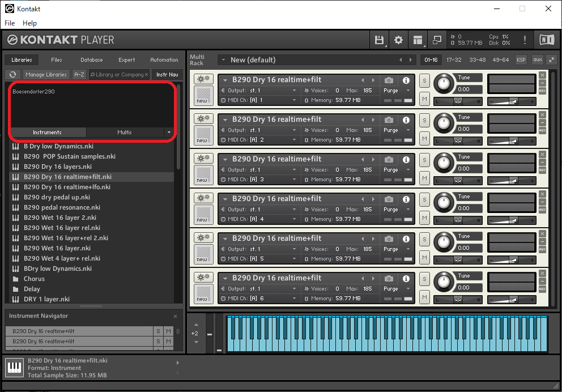This screenshot has height=392, width=562.
Task: Open the File menu
Action: coord(10,23)
